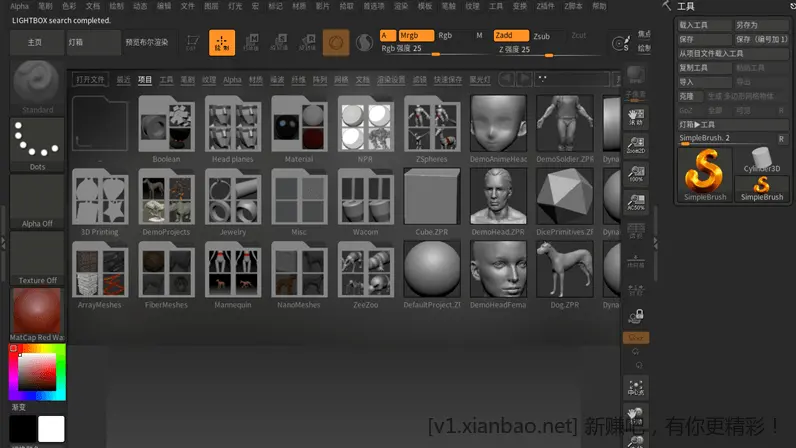Click 预览布尔渲染 button
The image size is (796, 448).
[x=147, y=42]
